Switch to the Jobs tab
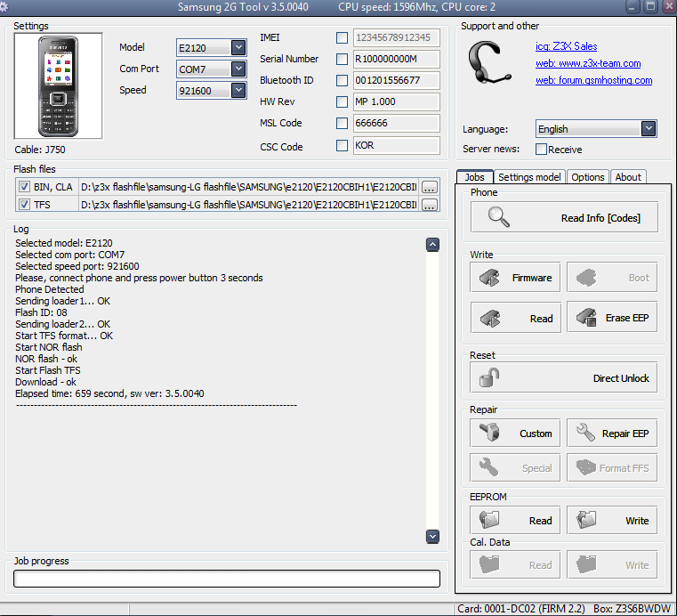 [x=474, y=176]
